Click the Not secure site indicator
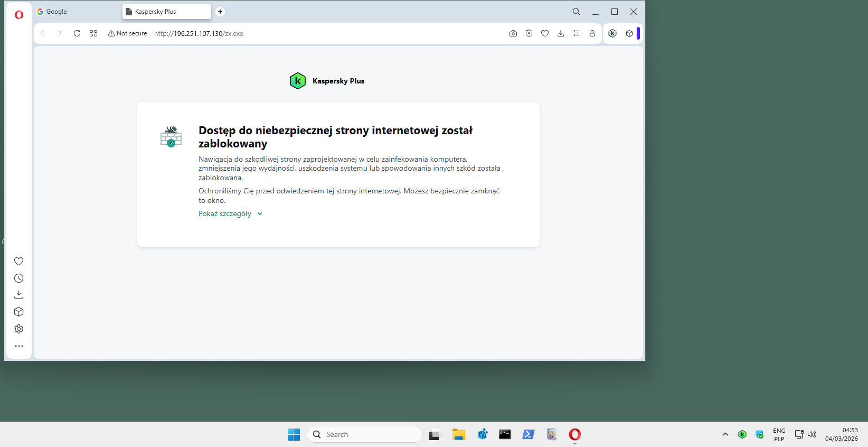This screenshot has height=447, width=868. pyautogui.click(x=128, y=33)
